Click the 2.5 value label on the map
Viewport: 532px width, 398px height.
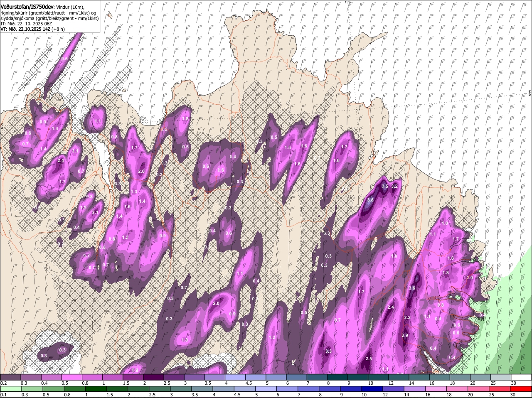click(368, 359)
